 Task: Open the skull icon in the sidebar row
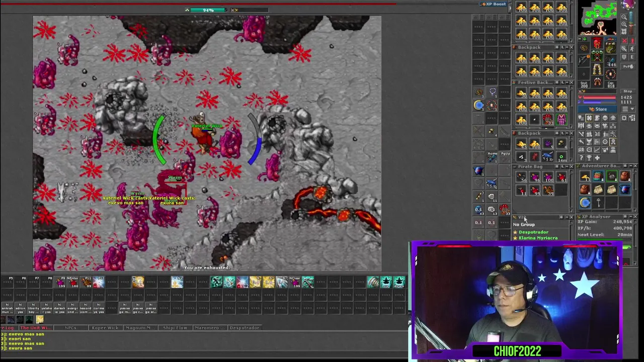[x=605, y=118]
